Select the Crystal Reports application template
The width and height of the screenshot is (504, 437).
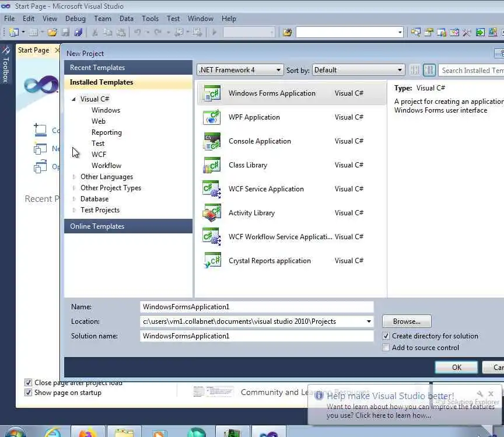point(292,261)
